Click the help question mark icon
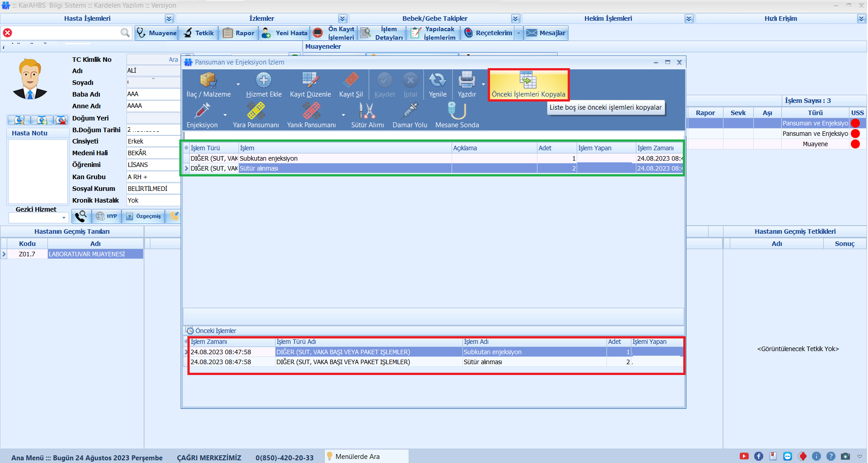Image resolution: width=868 pixels, height=463 pixels. tap(831, 456)
